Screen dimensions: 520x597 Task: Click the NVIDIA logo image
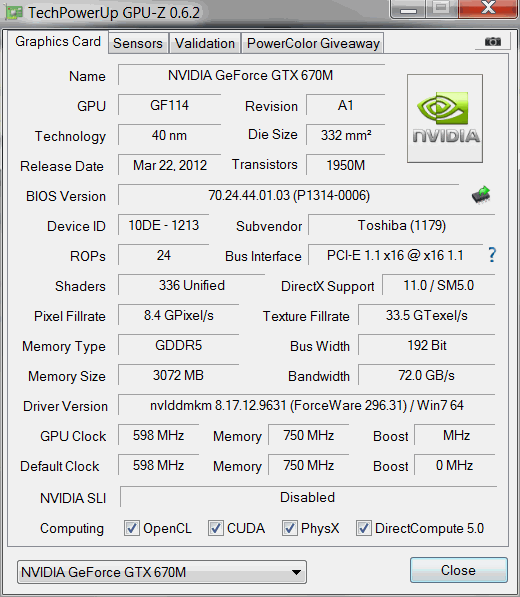(445, 118)
